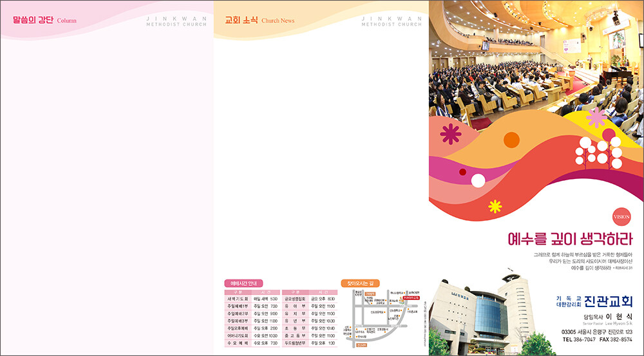Click the TEL 386-7047 phone number

pos(579,339)
